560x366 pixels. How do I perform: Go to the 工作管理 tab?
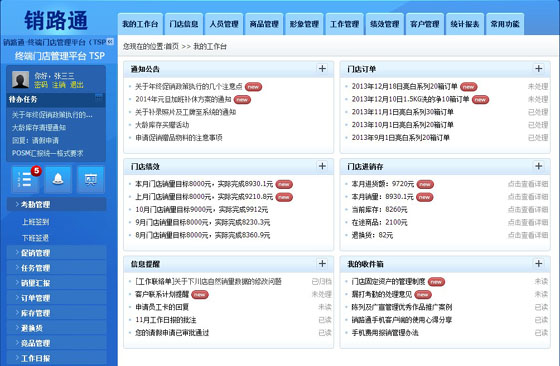click(344, 24)
